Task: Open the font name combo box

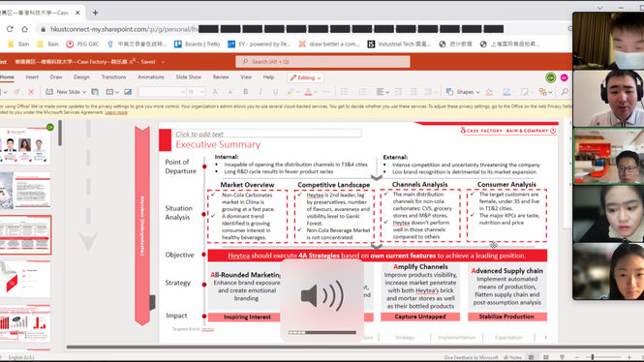Action: (163, 92)
